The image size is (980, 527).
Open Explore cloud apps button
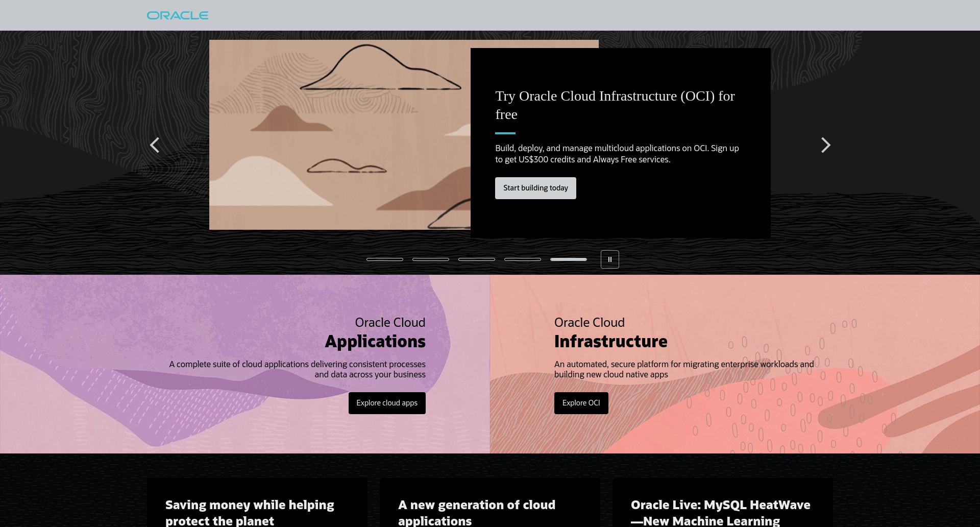tap(387, 403)
